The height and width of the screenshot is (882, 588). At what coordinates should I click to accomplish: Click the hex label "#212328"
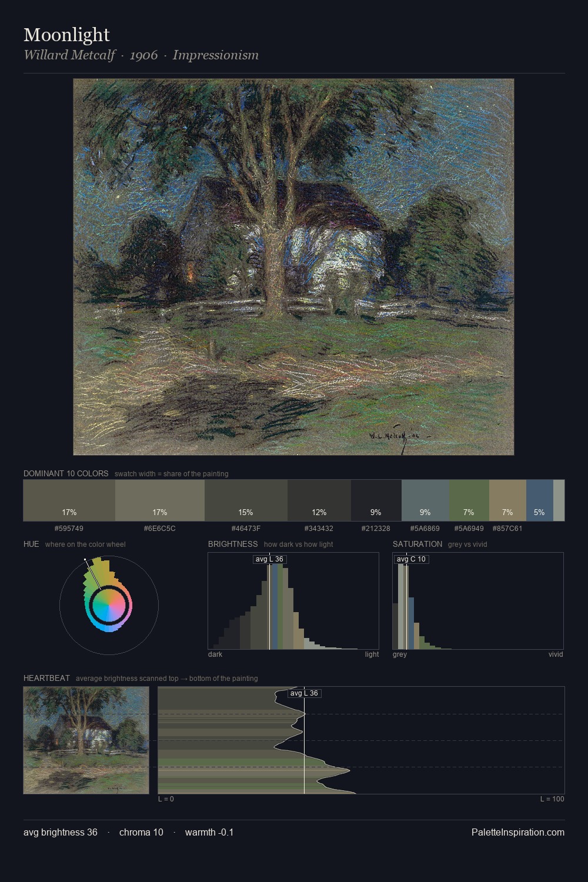(376, 528)
